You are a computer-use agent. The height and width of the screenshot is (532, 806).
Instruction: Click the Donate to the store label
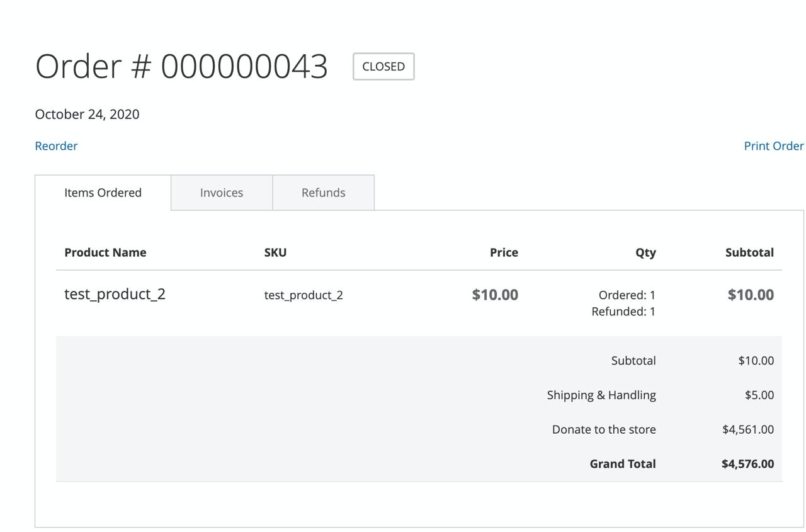(x=604, y=429)
